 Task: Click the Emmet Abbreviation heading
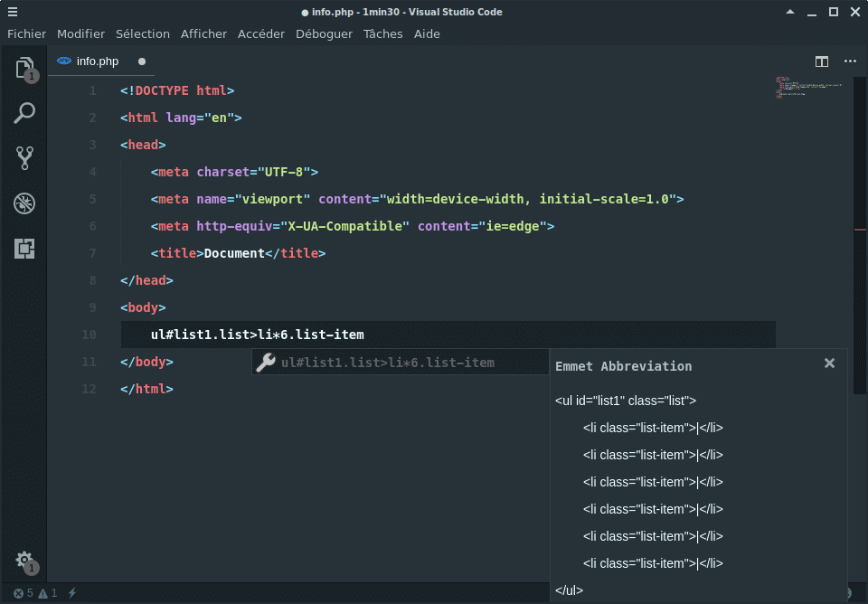pyautogui.click(x=623, y=366)
